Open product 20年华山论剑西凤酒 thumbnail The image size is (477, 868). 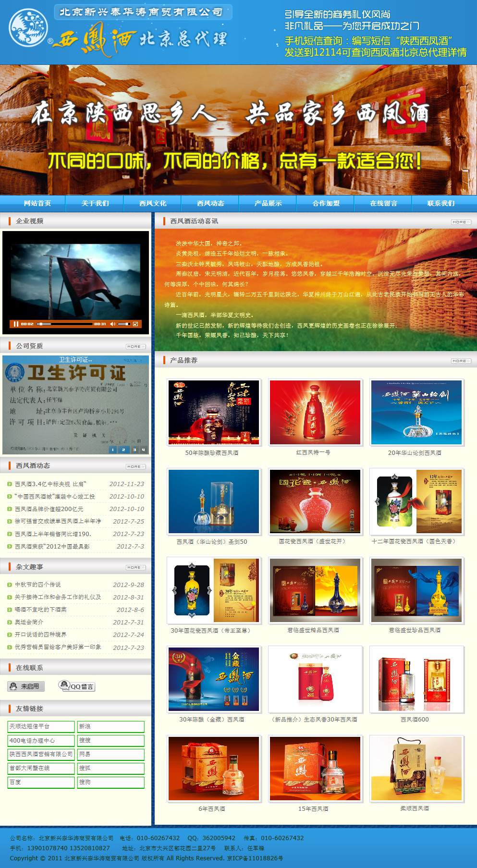tap(416, 412)
